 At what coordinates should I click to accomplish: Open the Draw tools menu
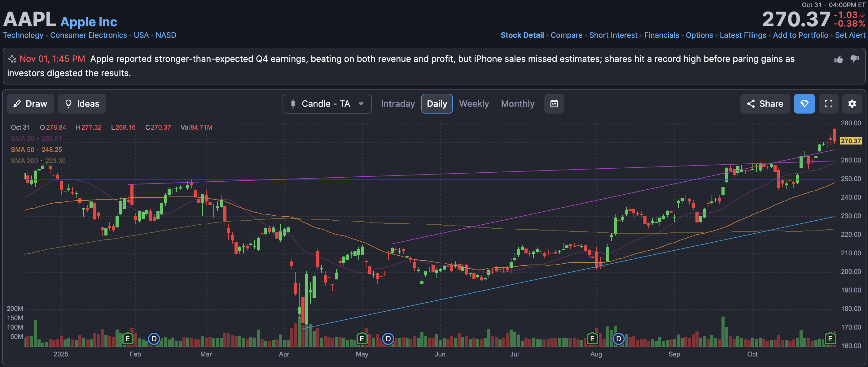30,104
